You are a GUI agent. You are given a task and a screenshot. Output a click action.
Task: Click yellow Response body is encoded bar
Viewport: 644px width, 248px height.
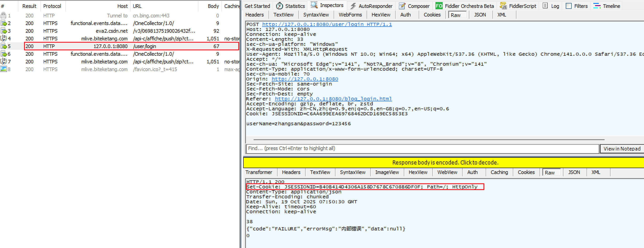(445, 163)
